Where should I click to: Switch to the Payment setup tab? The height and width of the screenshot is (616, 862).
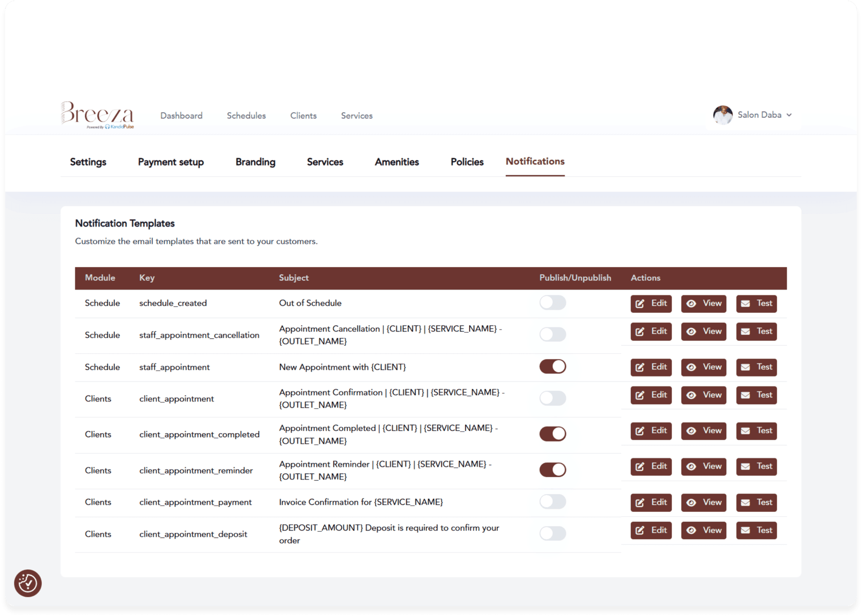tap(171, 162)
